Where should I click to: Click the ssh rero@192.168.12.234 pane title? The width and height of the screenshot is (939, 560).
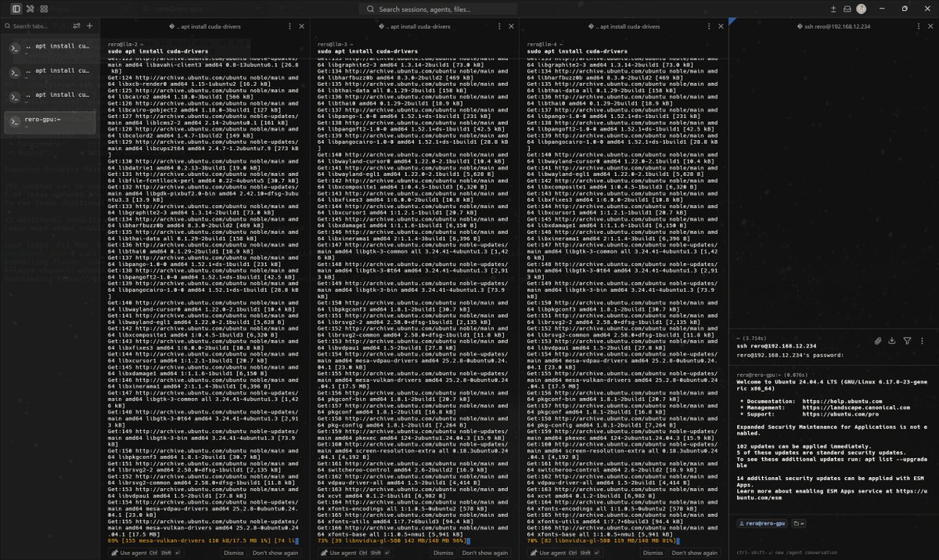click(833, 26)
